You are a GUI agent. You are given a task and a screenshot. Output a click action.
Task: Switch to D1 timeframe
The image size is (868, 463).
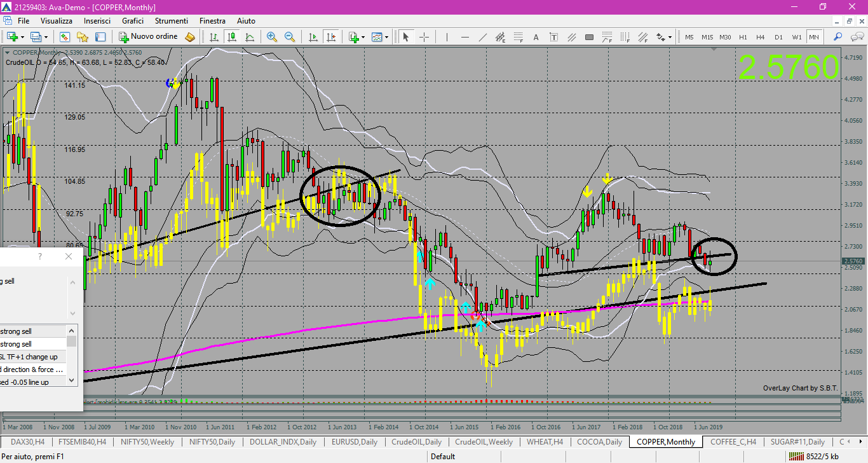pyautogui.click(x=778, y=37)
